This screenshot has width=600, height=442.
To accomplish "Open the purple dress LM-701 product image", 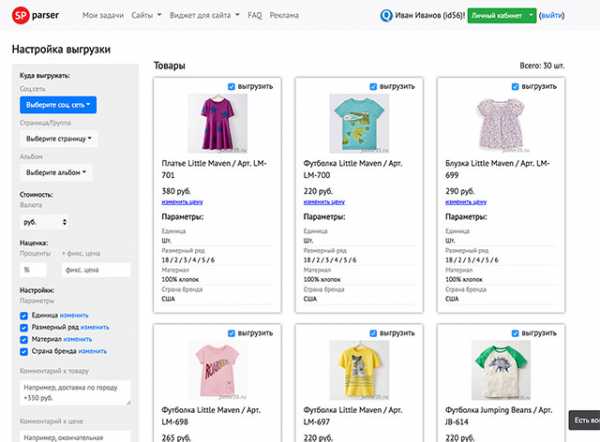I will [x=217, y=122].
